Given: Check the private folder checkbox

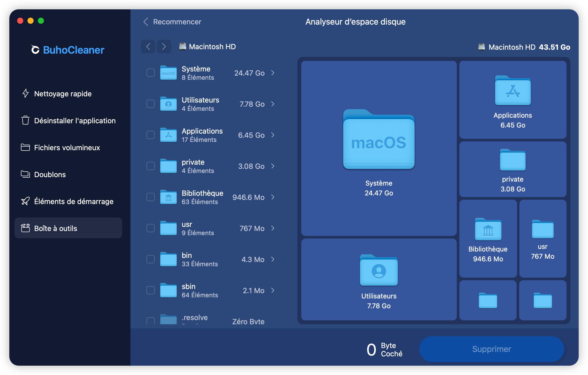Looking at the screenshot, I should 151,166.
